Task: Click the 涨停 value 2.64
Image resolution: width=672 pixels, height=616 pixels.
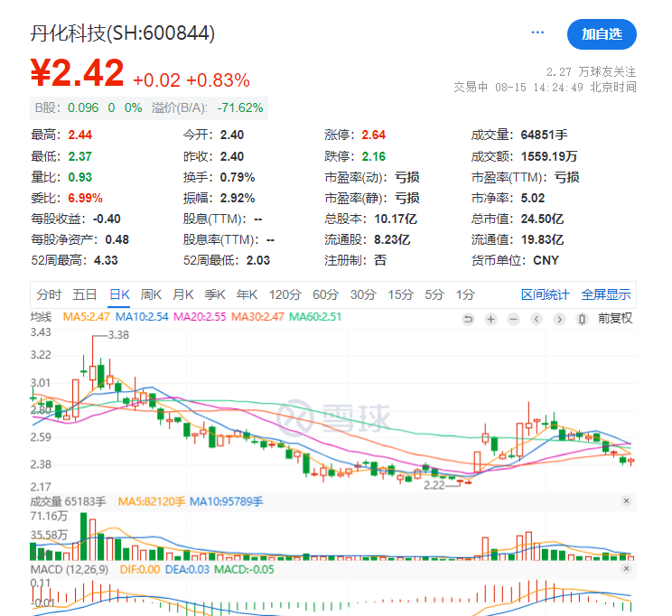Action: coord(373,135)
